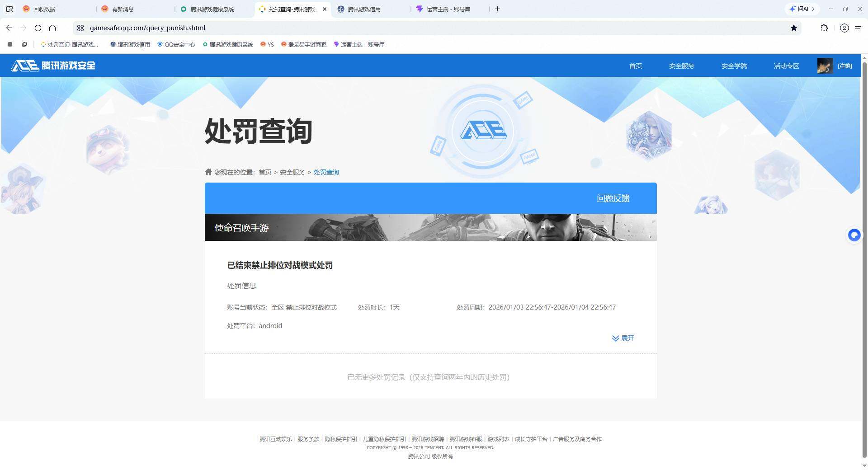Reload the current page
Screen dimensions: 868x470
tap(38, 28)
